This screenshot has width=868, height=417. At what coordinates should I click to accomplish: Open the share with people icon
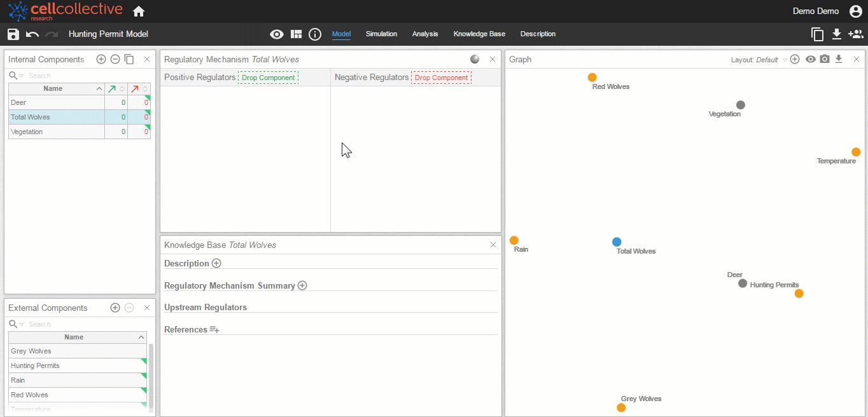click(x=856, y=34)
